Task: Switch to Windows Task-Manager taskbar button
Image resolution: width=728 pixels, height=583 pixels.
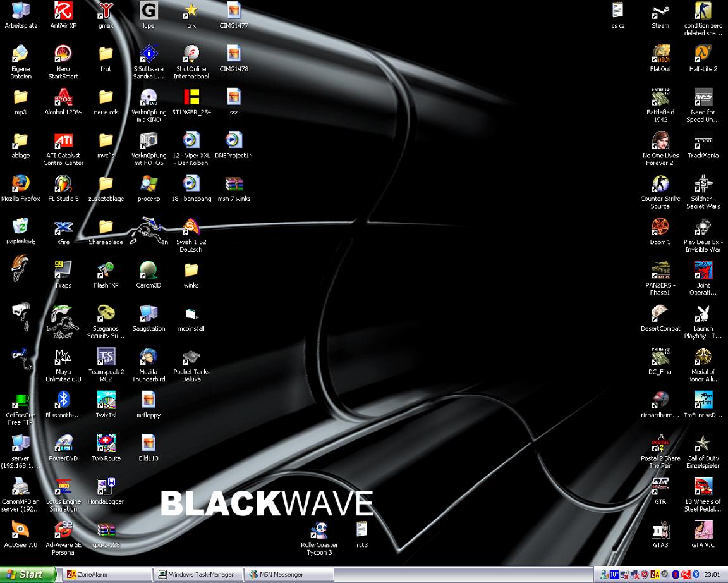Action: click(200, 574)
